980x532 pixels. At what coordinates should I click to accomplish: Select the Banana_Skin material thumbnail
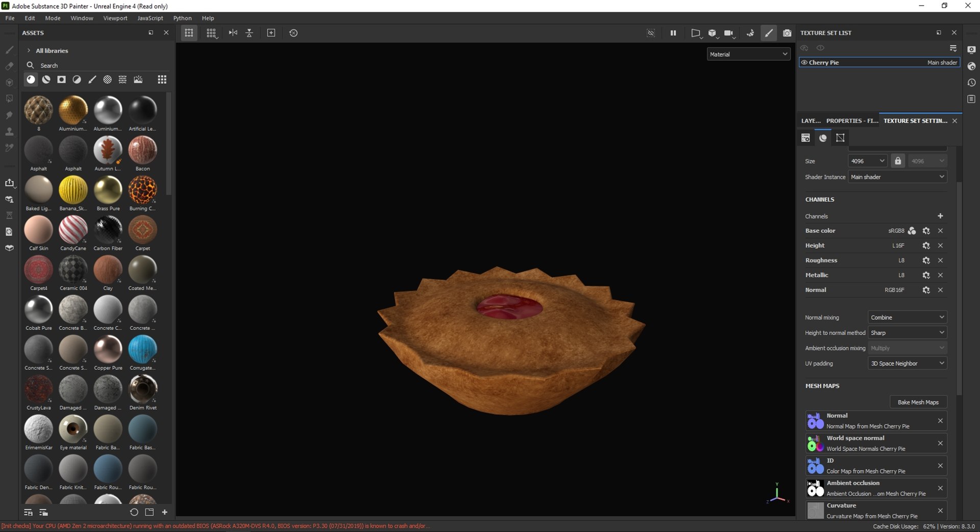73,189
